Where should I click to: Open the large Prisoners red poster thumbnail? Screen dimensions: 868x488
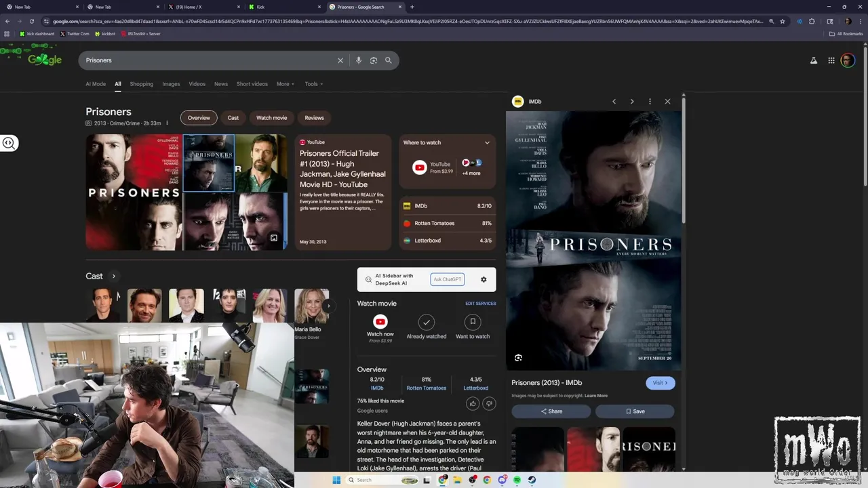[x=134, y=192]
